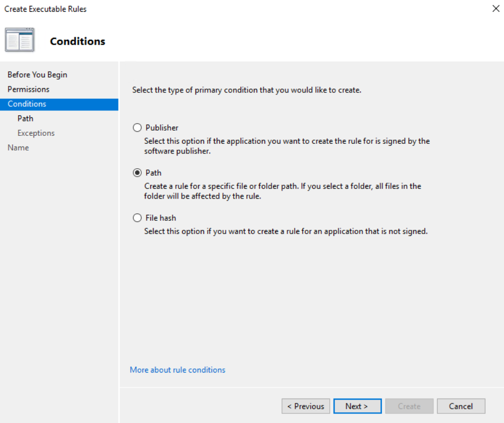Viewport: 504px width, 423px height.
Task: Open the Permissions step in sidebar
Action: click(29, 89)
